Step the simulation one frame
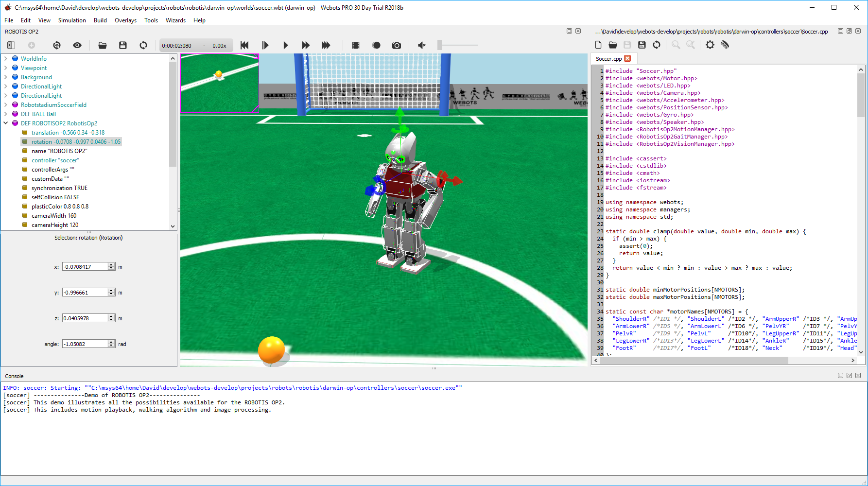Screen dimensions: 868x486 point(265,45)
